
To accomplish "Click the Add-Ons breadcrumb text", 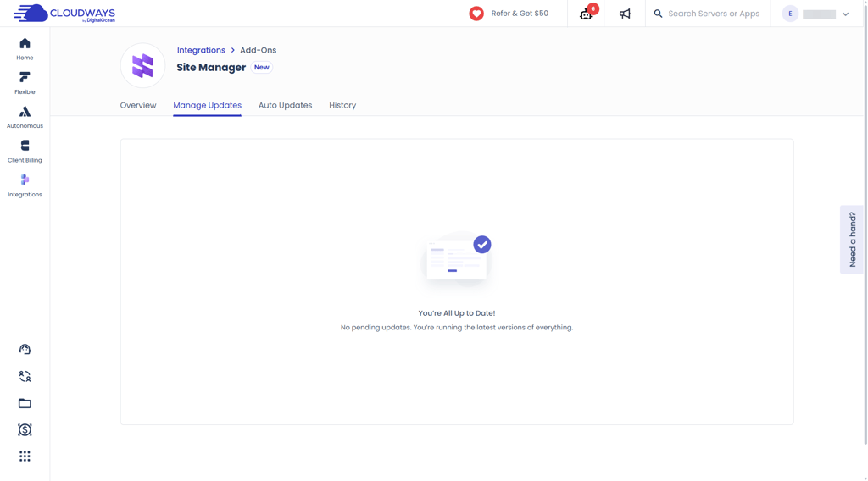I will [258, 50].
